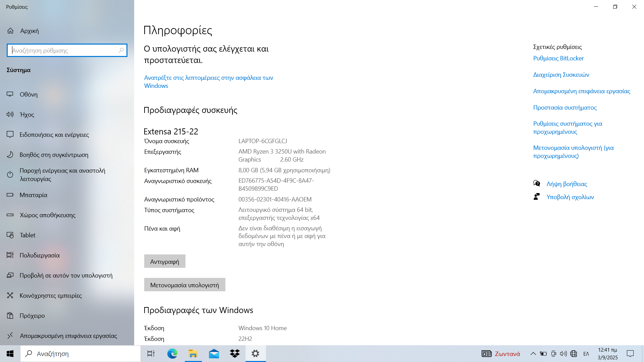644x362 pixels.
Task: Open the Οθόνη display settings icon
Action: click(x=10, y=94)
